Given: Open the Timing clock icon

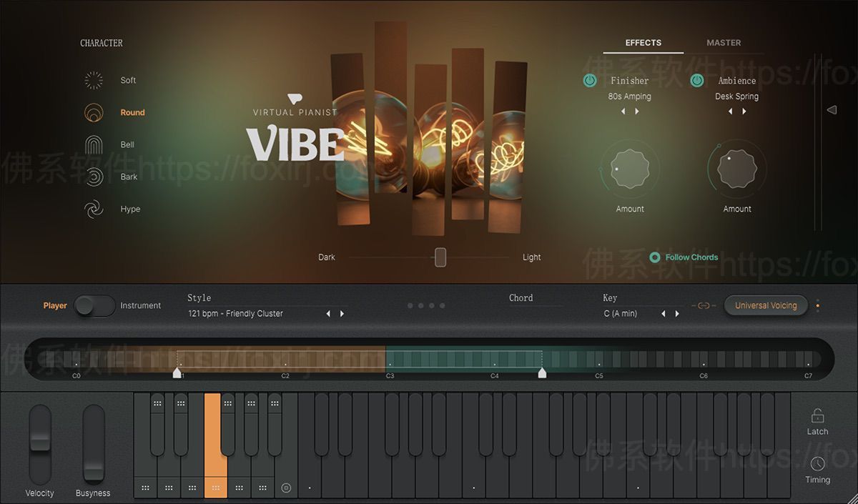Looking at the screenshot, I should [817, 464].
